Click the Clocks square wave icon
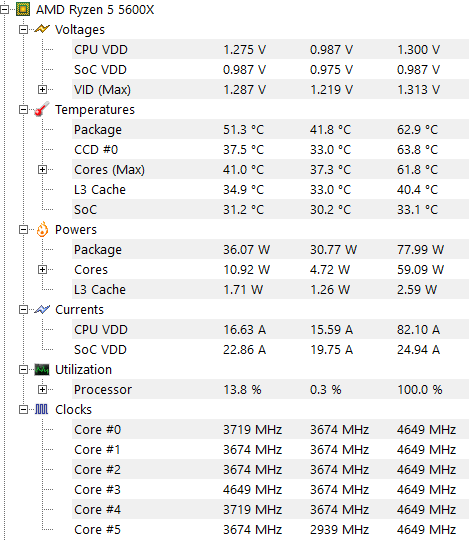This screenshot has height=541, width=469. point(42,410)
